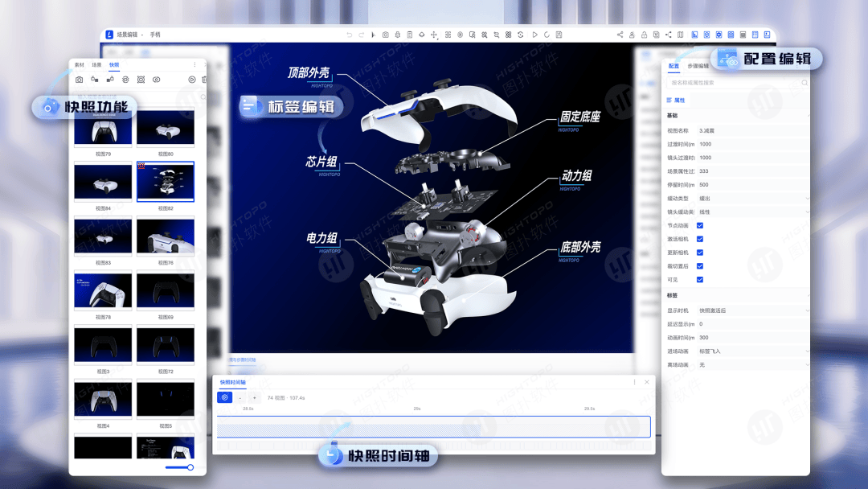Viewport: 868px width, 489px height.
Task: Click the book/documentation icon in toolbar
Action: (681, 35)
